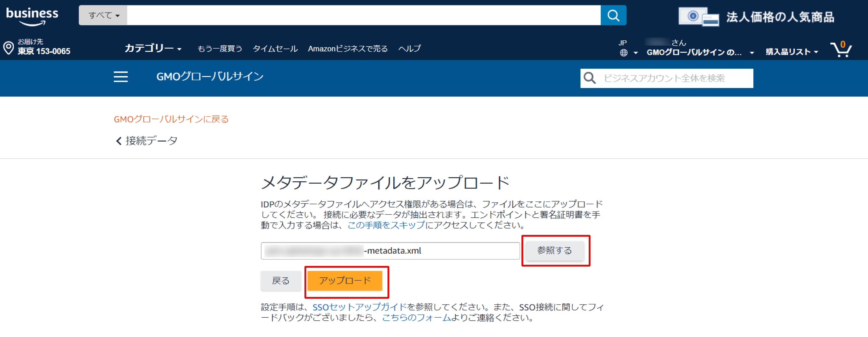Click the delivery location pin icon
The height and width of the screenshot is (337, 868).
pyautogui.click(x=8, y=47)
